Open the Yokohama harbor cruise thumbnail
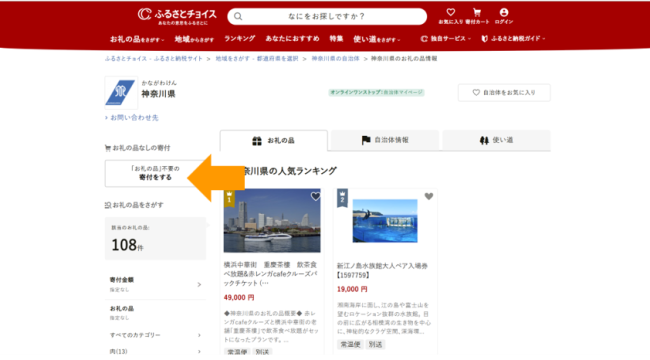This screenshot has height=360, width=650. point(272,221)
